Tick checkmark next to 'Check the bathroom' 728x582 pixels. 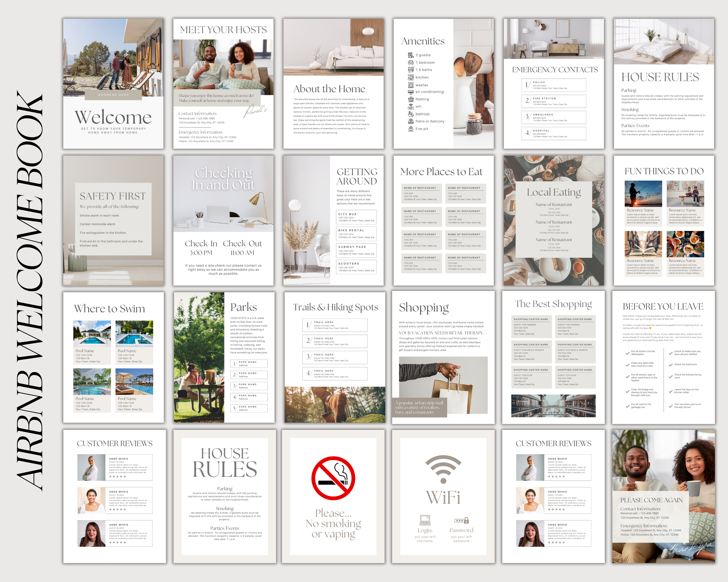(x=670, y=365)
